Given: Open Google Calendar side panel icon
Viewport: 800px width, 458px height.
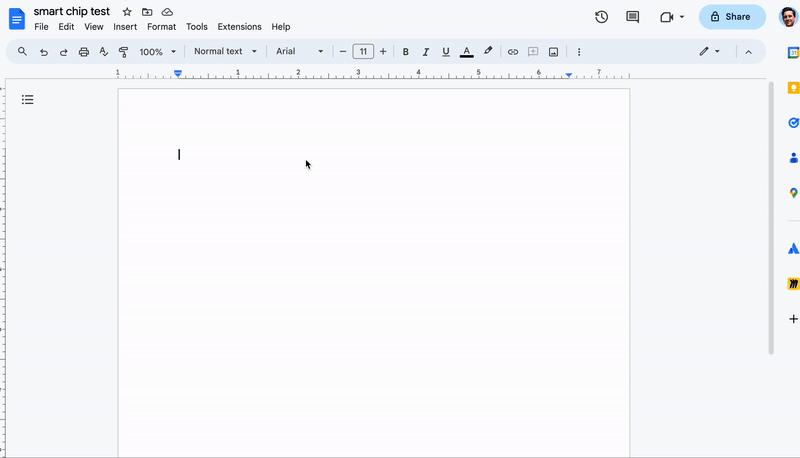Looking at the screenshot, I should (793, 53).
